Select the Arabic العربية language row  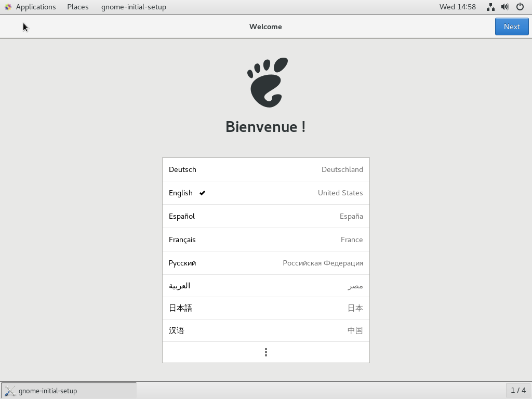click(x=266, y=286)
